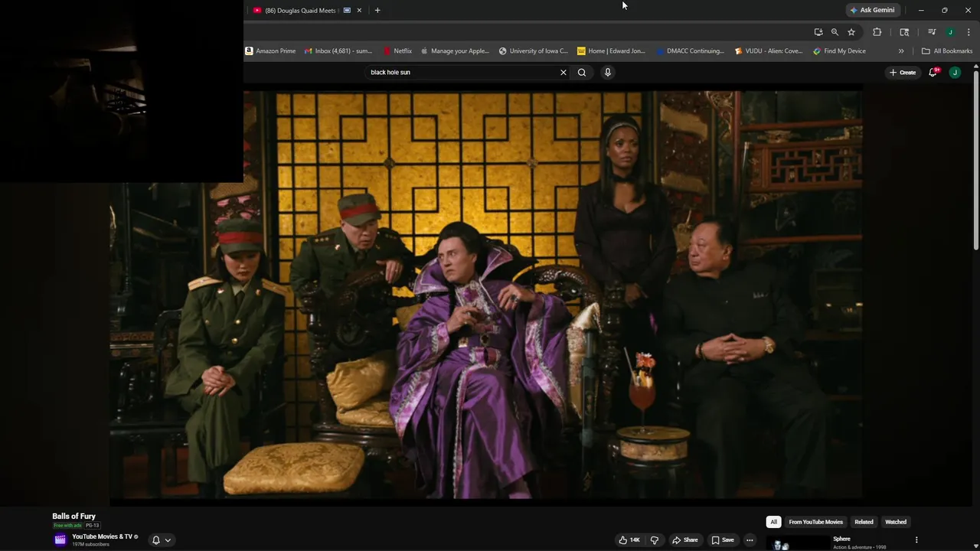Image resolution: width=980 pixels, height=551 pixels.
Task: Click the movie video player
Action: click(x=485, y=295)
